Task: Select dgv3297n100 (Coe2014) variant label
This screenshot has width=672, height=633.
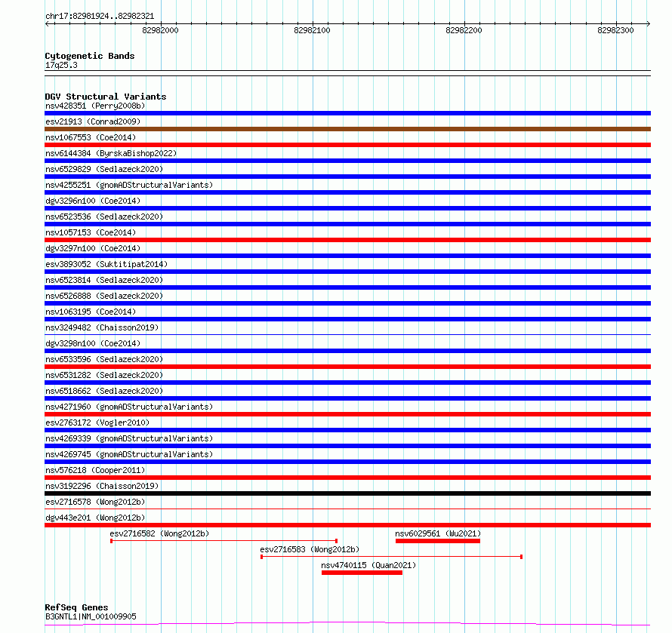Action: pos(93,248)
